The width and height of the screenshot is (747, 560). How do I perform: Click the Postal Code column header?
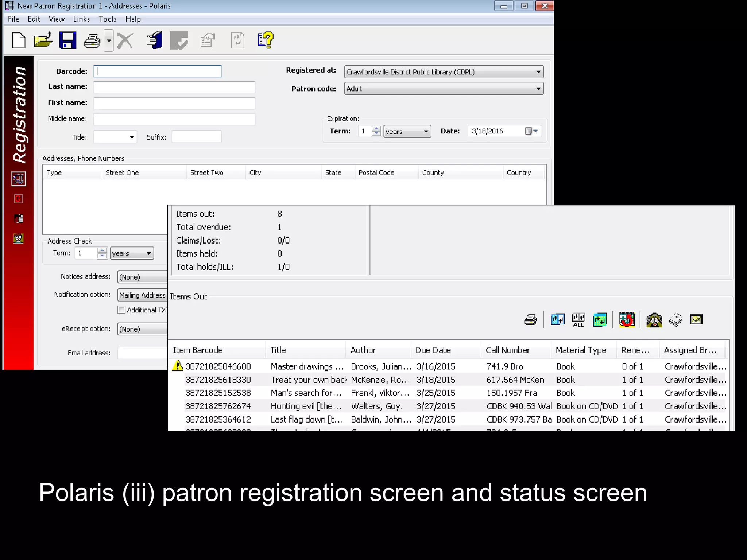(387, 173)
